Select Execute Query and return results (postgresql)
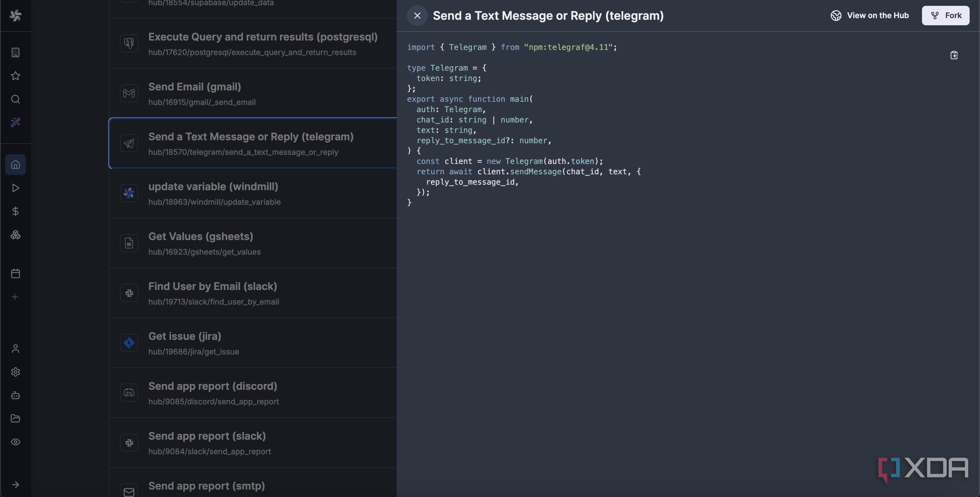This screenshot has height=497, width=980. tap(253, 44)
